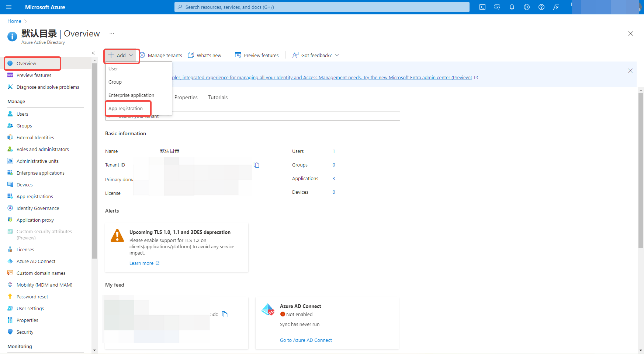
Task: Select Devices in the navigation pane
Action: (x=24, y=184)
